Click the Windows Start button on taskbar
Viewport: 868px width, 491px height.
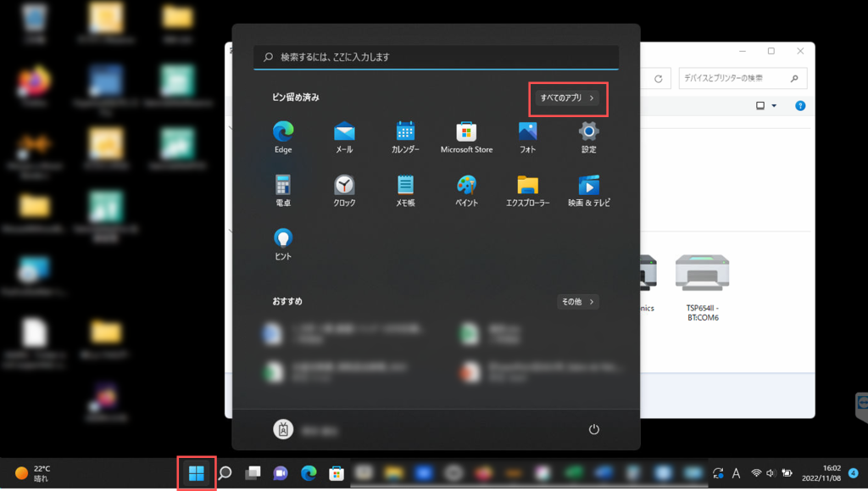[197, 473]
